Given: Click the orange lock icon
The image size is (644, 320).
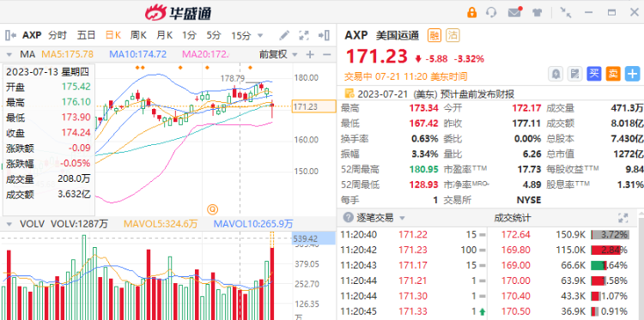Looking at the screenshot, I should click(x=472, y=12).
